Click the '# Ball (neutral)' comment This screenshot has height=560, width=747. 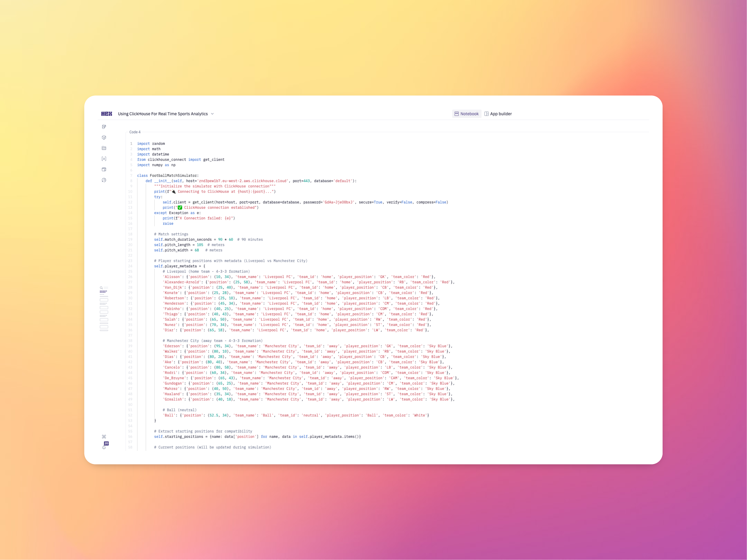coord(179,410)
